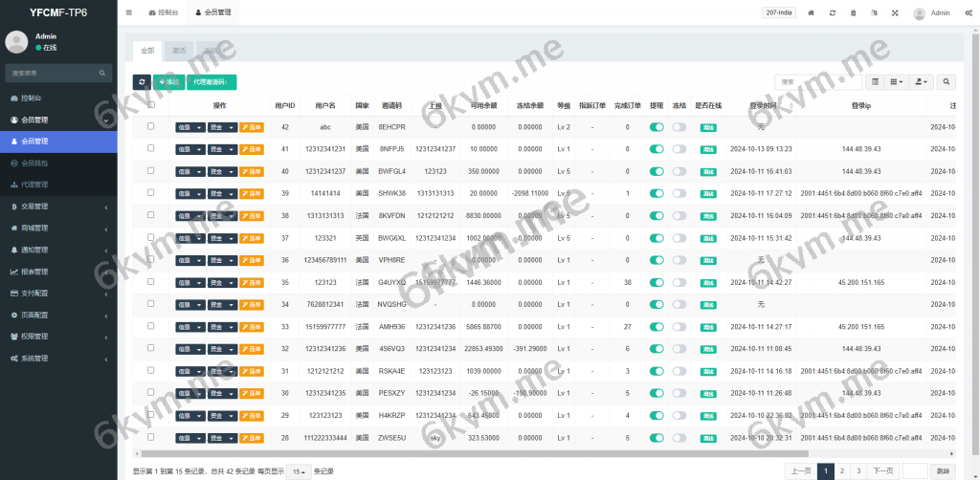
Task: Click the hamburger sidebar toggle icon
Action: 129,13
